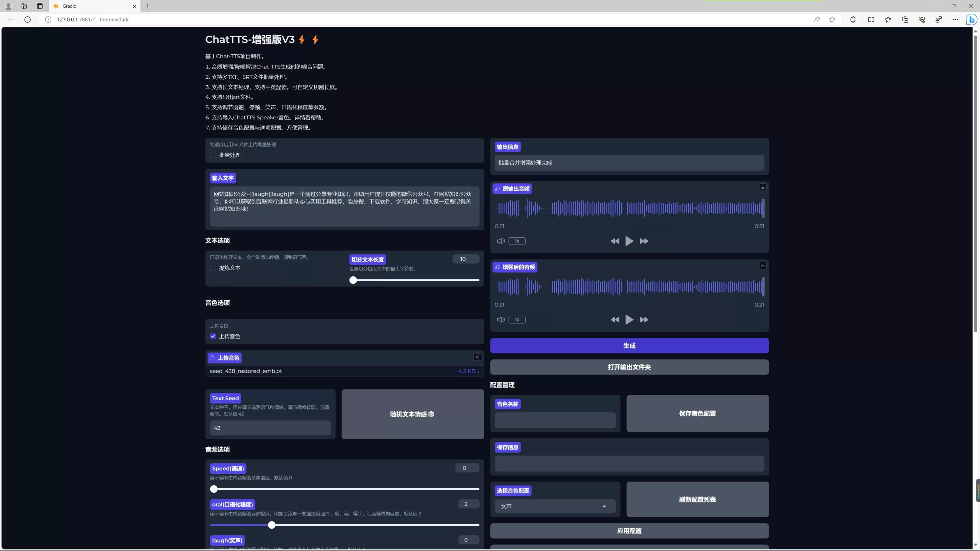Click the 打开输出文件夹 button
Screen dimensions: 980x551
(629, 367)
